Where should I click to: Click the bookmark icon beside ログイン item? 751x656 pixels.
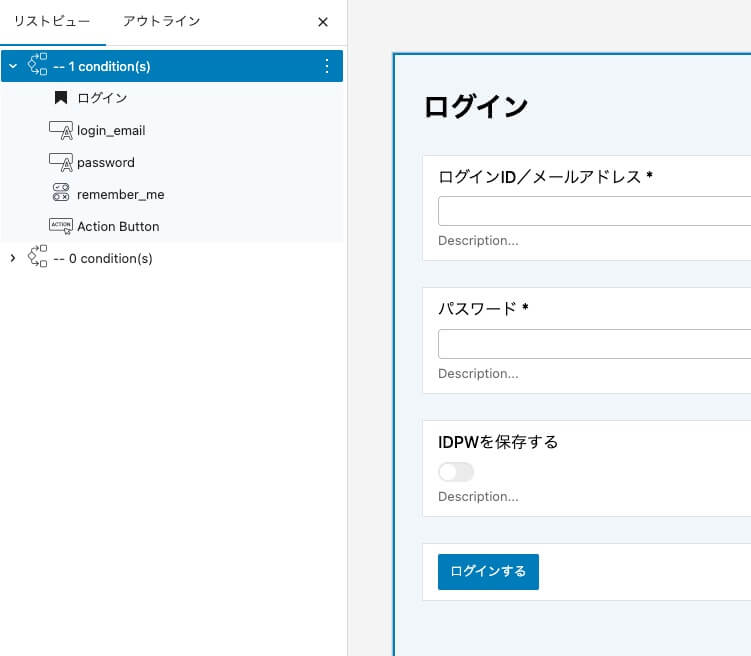click(61, 98)
